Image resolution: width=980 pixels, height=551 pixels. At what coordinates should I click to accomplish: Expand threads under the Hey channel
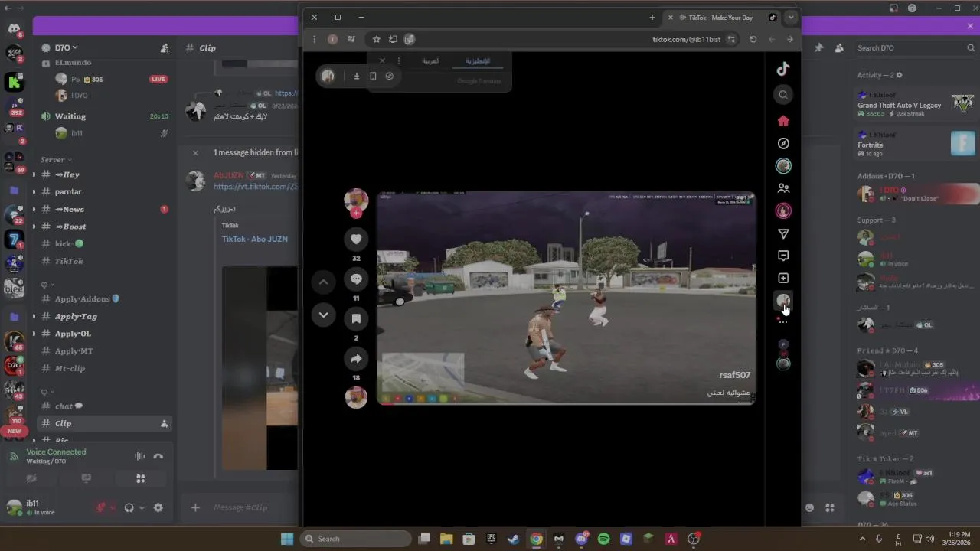(x=34, y=174)
